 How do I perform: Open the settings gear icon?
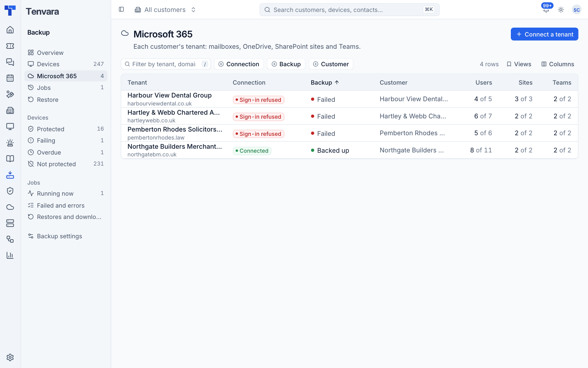10,357
